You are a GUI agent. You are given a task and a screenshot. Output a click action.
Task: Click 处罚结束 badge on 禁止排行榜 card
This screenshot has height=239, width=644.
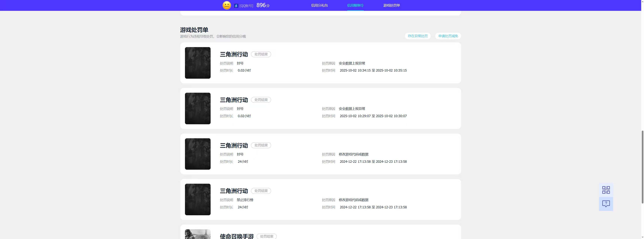click(261, 191)
